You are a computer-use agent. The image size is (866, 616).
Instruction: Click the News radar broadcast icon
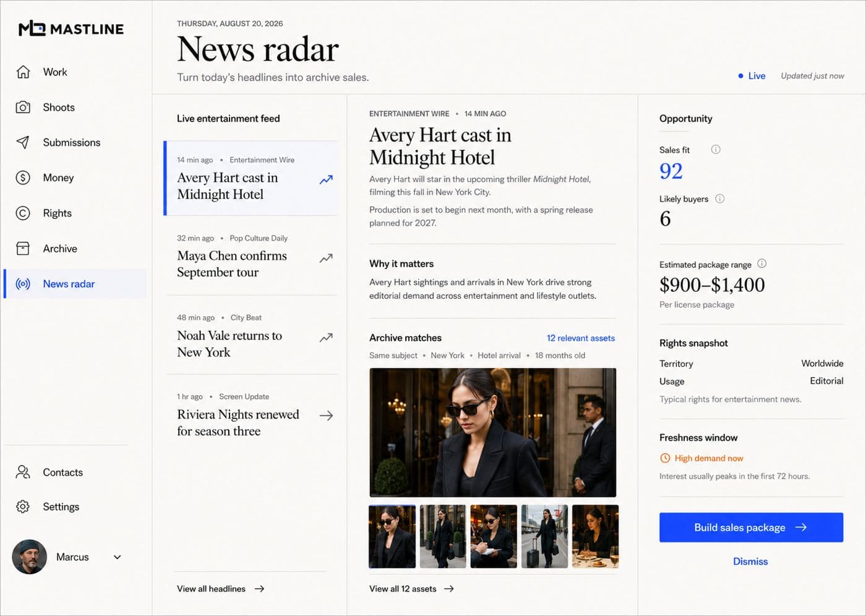tap(23, 284)
